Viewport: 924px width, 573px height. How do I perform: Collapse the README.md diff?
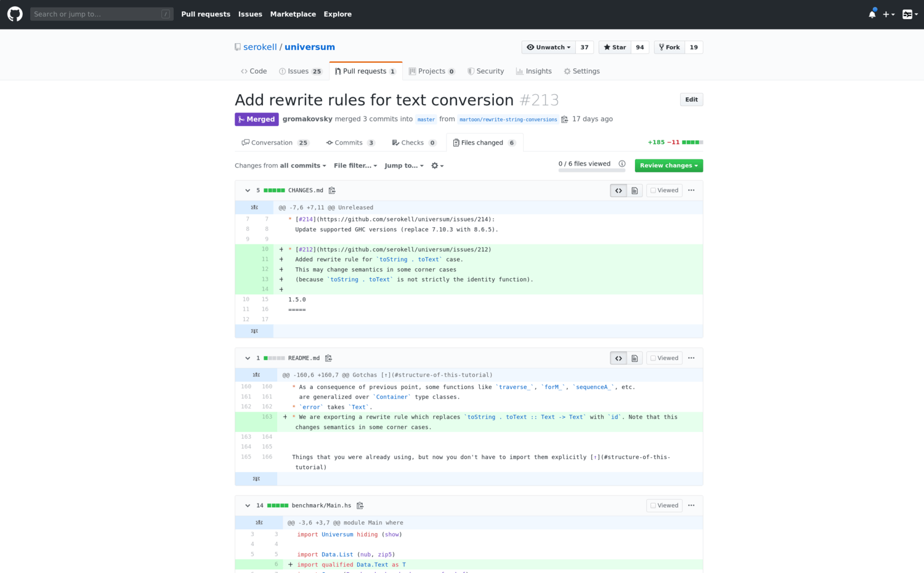[x=248, y=358]
